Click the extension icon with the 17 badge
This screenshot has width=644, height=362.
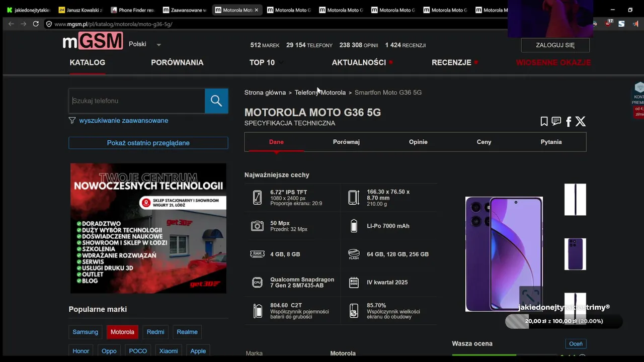pyautogui.click(x=609, y=23)
